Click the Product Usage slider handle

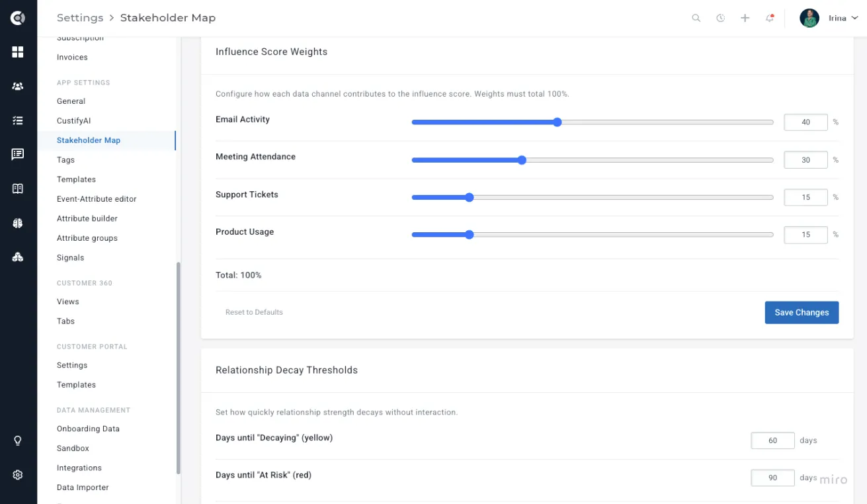(470, 235)
